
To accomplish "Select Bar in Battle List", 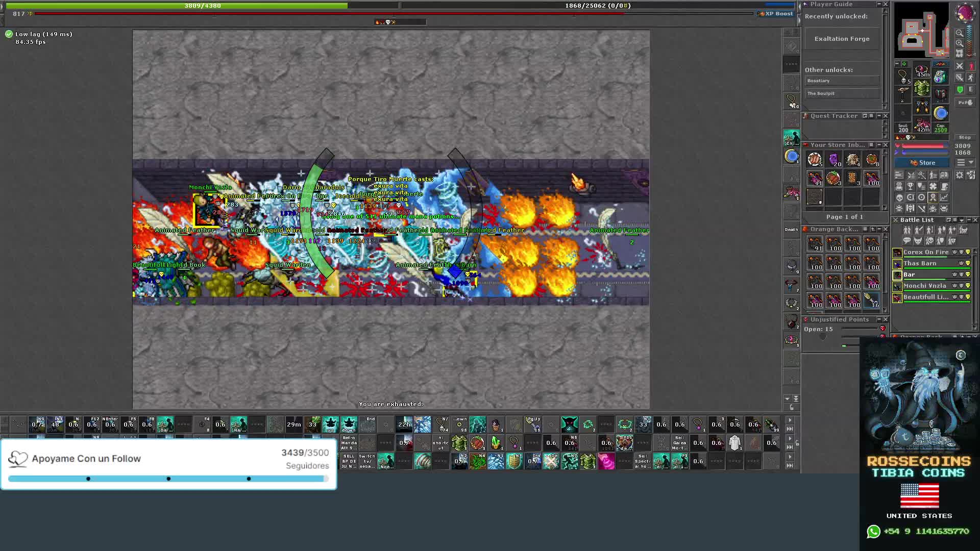I will click(x=932, y=274).
